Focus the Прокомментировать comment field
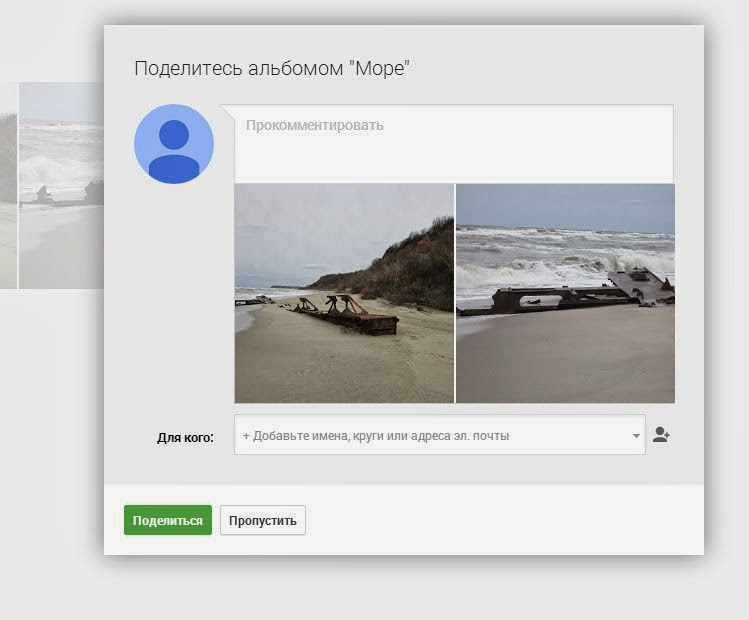 [x=454, y=144]
